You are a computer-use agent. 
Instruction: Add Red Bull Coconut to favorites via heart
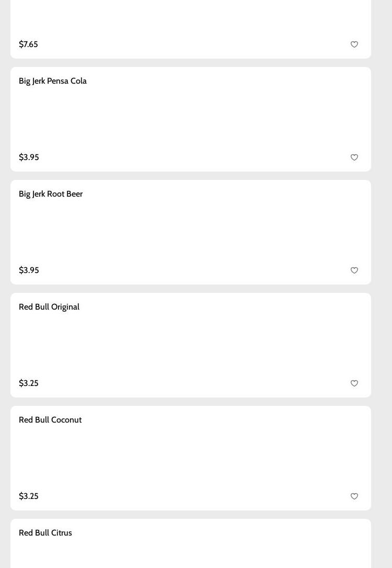[354, 496]
